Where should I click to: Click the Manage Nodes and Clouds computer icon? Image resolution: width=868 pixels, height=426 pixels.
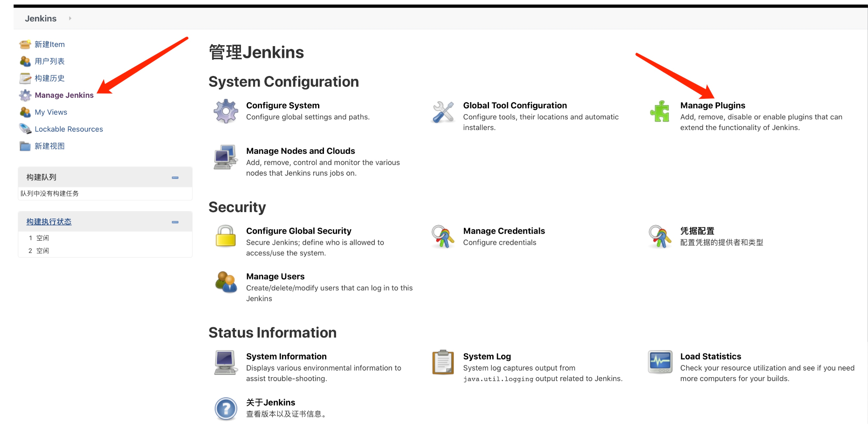[226, 157]
